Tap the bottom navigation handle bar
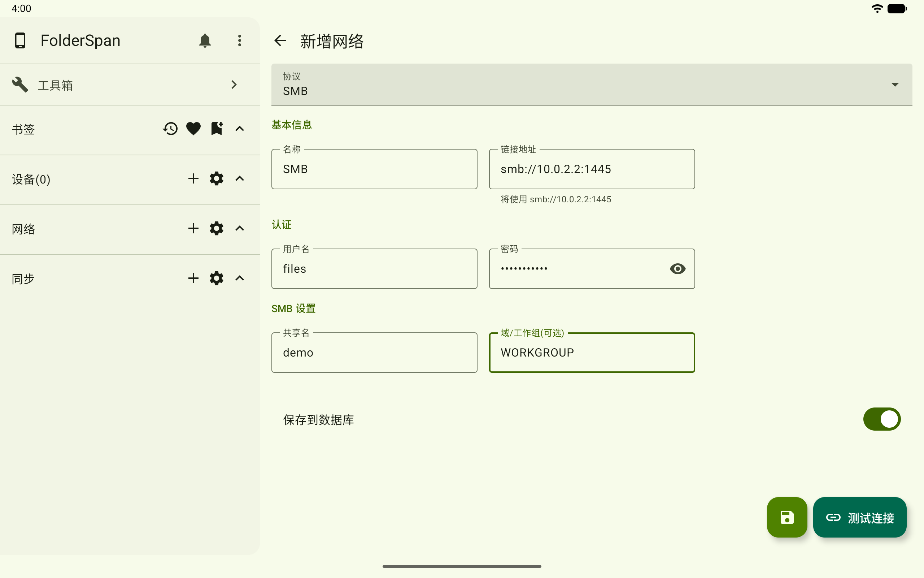This screenshot has width=924, height=578. click(462, 566)
